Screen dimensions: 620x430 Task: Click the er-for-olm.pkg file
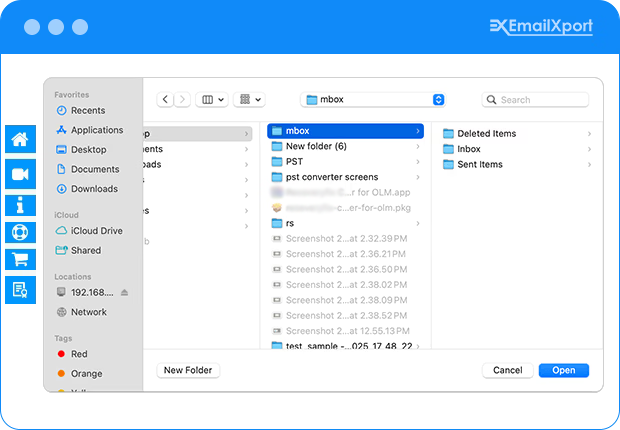point(346,208)
